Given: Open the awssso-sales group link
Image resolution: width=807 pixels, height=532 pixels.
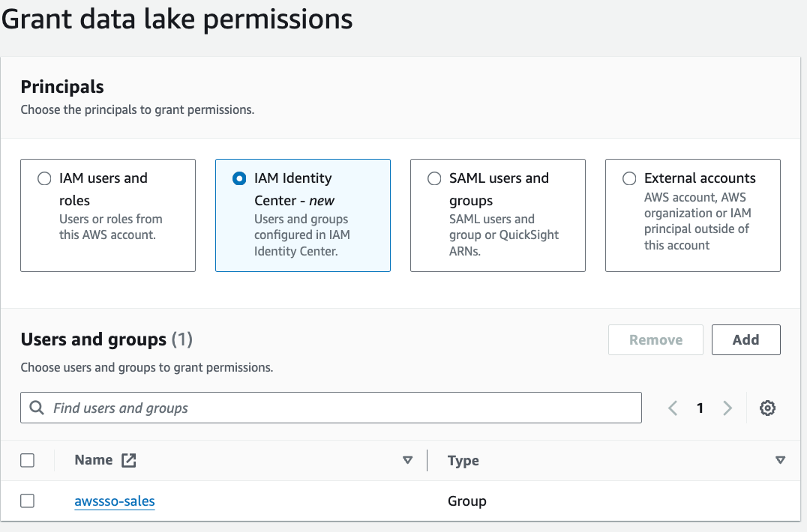Looking at the screenshot, I should point(115,501).
